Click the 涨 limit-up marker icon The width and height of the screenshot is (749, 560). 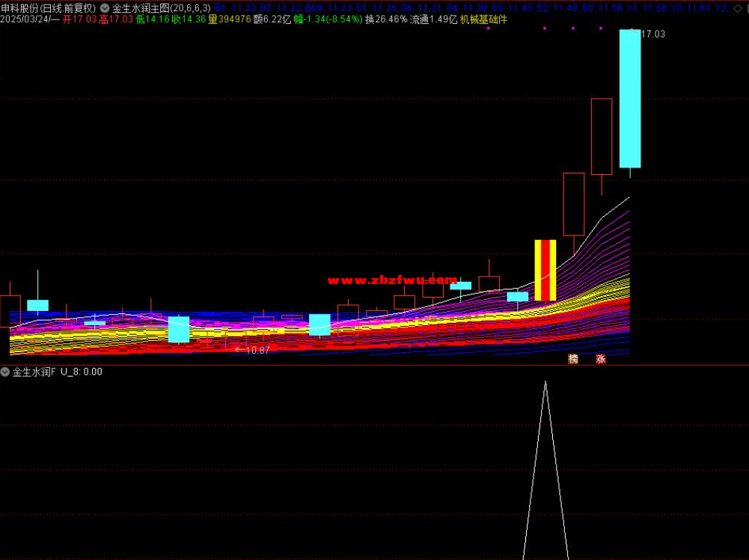tap(600, 359)
